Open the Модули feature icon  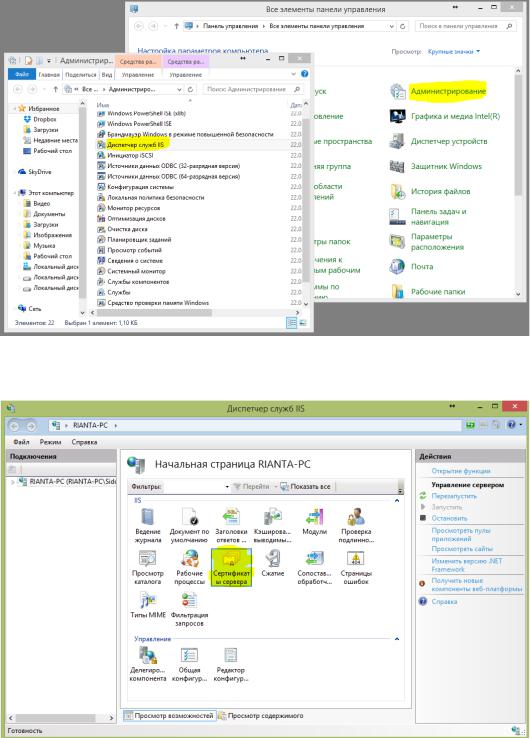(314, 521)
